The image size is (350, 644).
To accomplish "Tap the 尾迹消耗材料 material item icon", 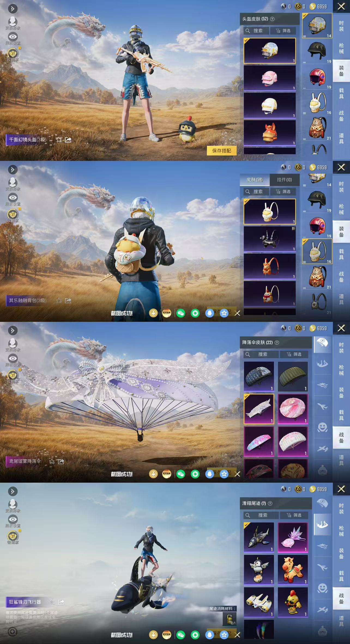I will [x=230, y=619].
